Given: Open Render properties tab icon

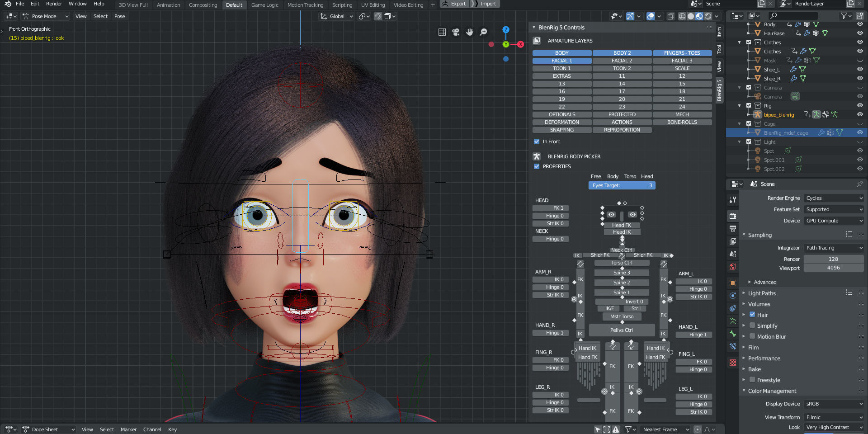Looking at the screenshot, I should pyautogui.click(x=733, y=216).
